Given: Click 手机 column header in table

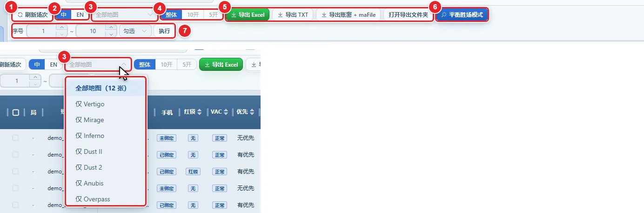Looking at the screenshot, I should click(167, 112).
